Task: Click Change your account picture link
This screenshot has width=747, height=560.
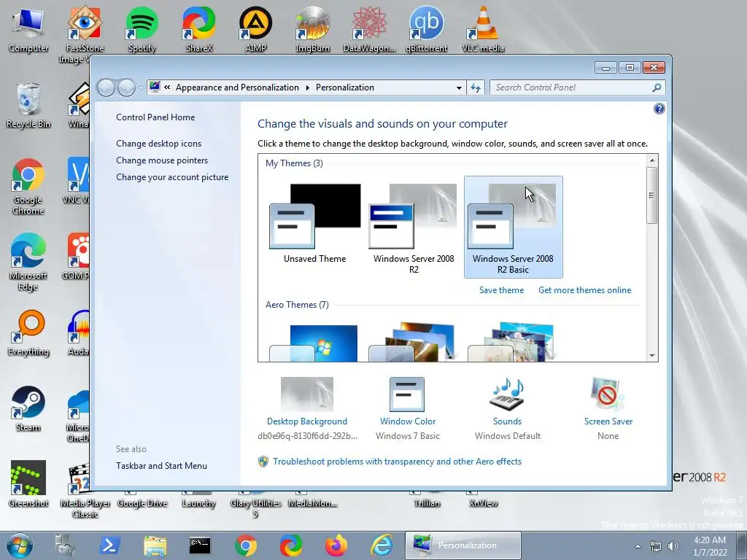Action: [x=172, y=177]
